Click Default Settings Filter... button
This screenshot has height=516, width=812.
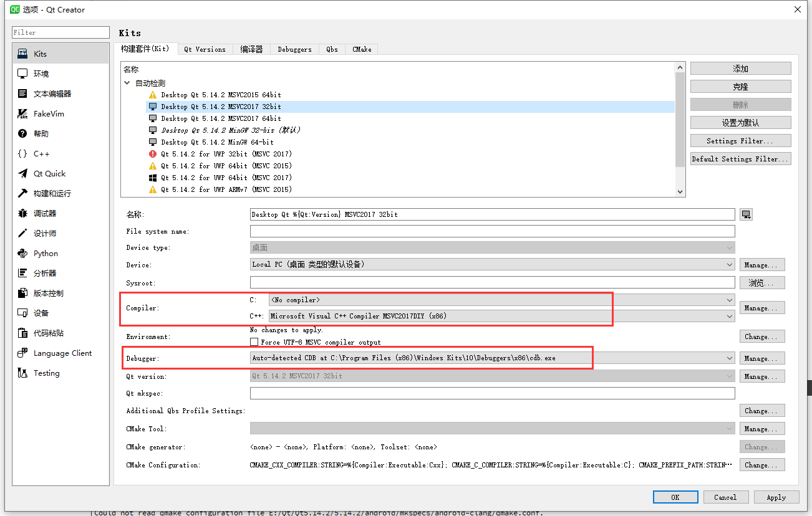tap(740, 159)
